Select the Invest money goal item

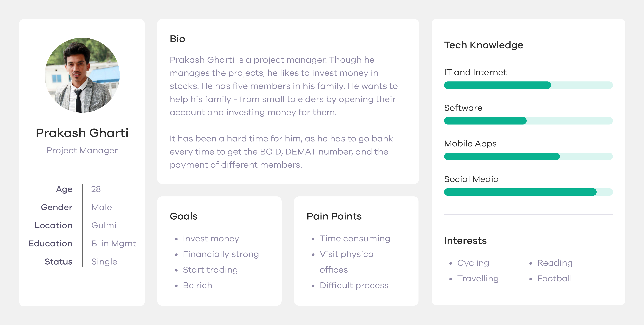tap(211, 239)
